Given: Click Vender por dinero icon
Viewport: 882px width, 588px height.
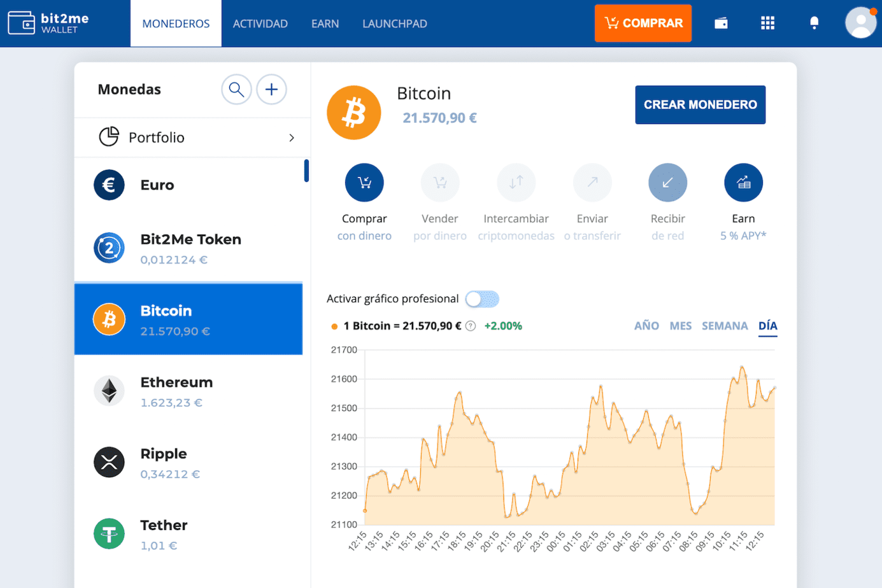Looking at the screenshot, I should point(440,183).
